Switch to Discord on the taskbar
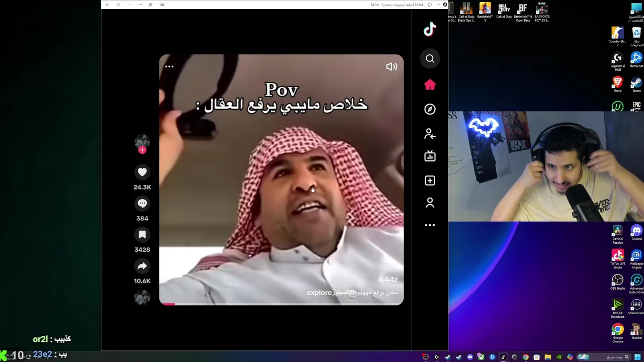This screenshot has width=644, height=362. pyautogui.click(x=470, y=357)
